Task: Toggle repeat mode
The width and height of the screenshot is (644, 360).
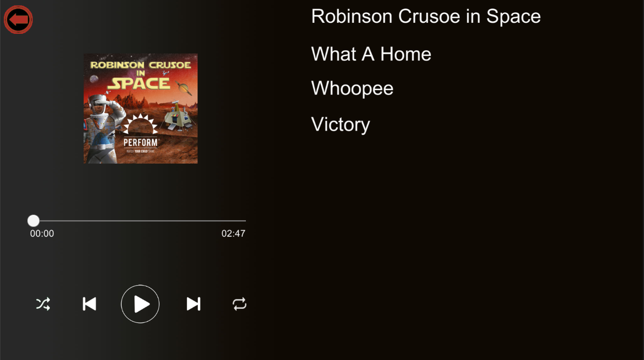Action: coord(240,304)
